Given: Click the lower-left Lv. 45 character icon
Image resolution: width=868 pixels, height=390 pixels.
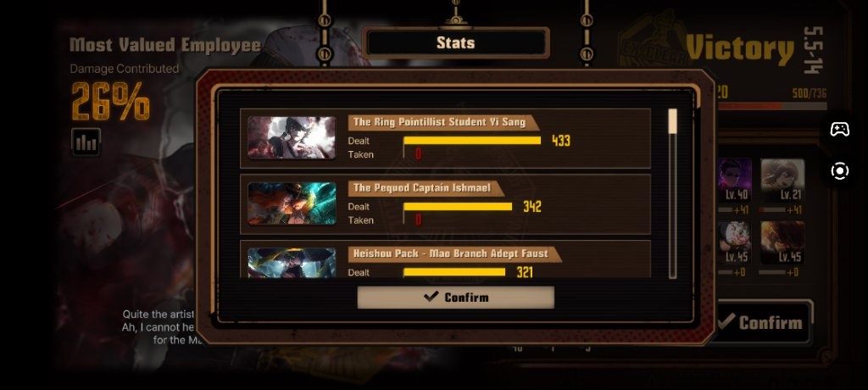Looking at the screenshot, I should (x=735, y=242).
